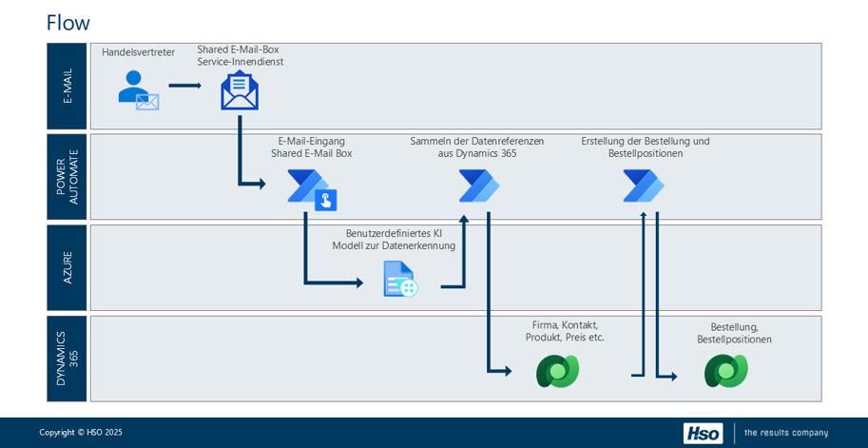
Task: Select the POWER AUTOMATE lane label
Action: click(x=67, y=177)
